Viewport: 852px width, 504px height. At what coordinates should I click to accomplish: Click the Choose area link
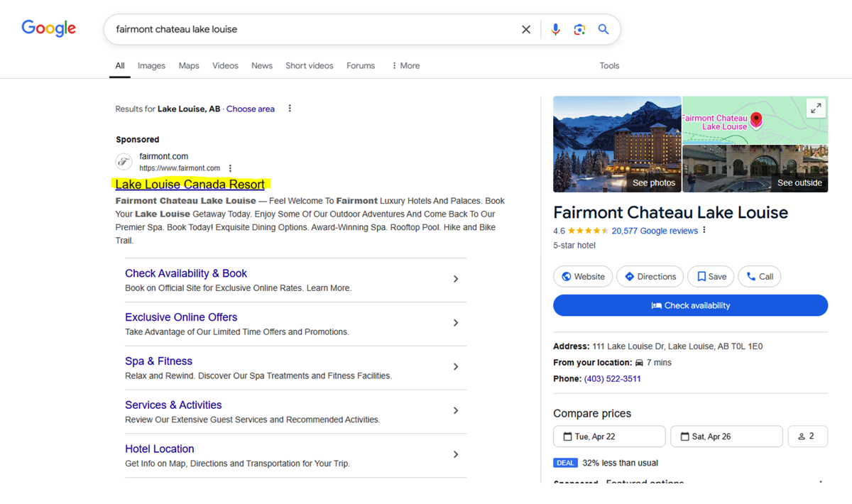251,109
